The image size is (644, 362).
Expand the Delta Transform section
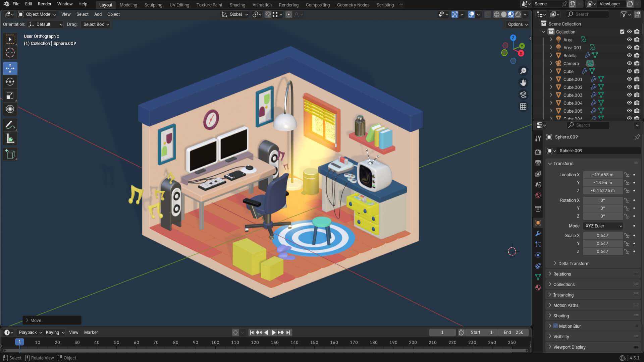574,263
